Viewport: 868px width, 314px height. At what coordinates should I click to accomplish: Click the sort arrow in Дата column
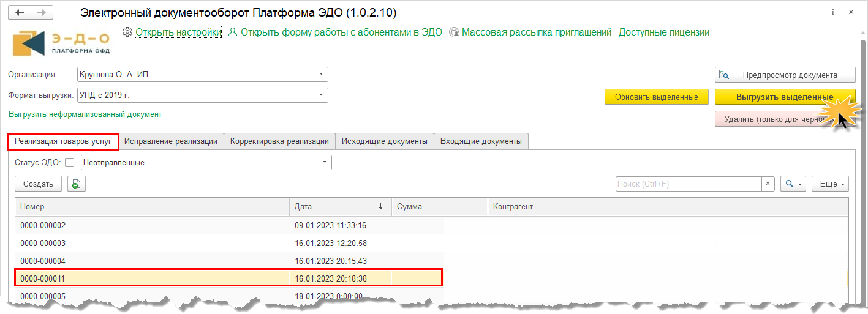point(380,207)
